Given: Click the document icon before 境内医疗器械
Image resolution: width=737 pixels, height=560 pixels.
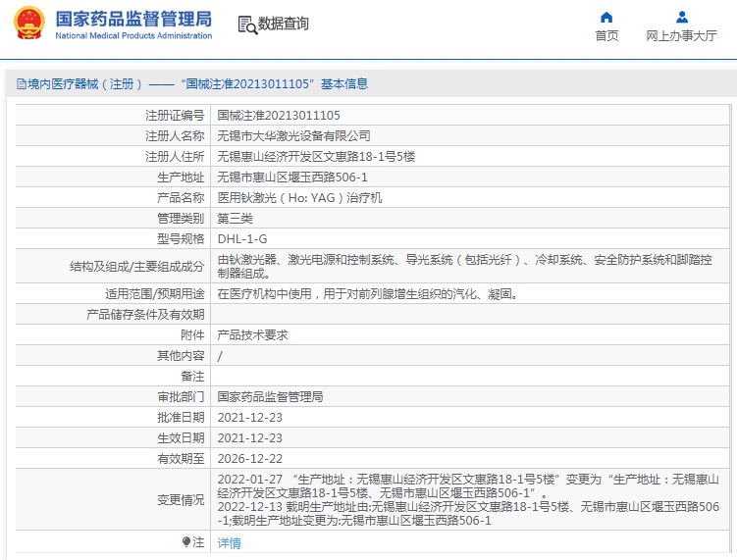Looking at the screenshot, I should click(22, 84).
